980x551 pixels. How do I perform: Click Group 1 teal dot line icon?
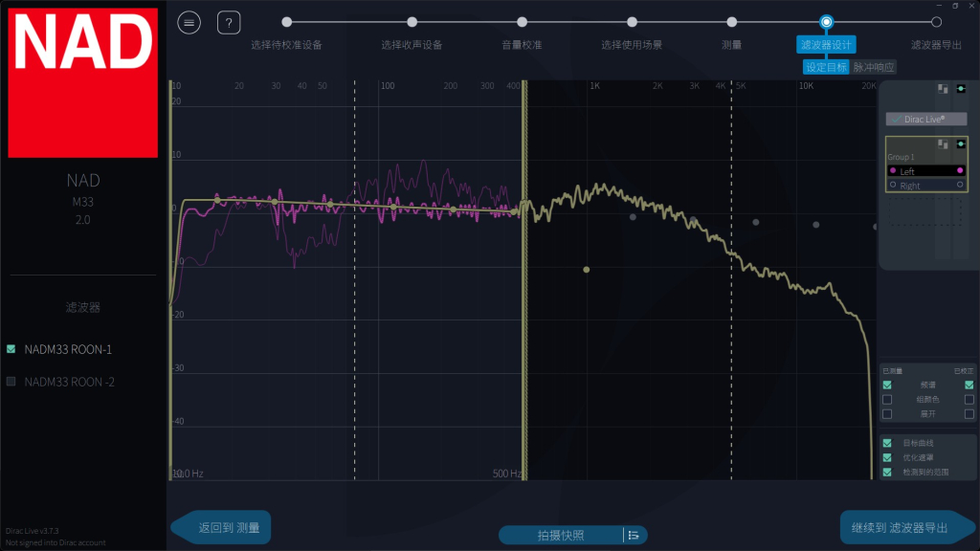[x=961, y=144]
